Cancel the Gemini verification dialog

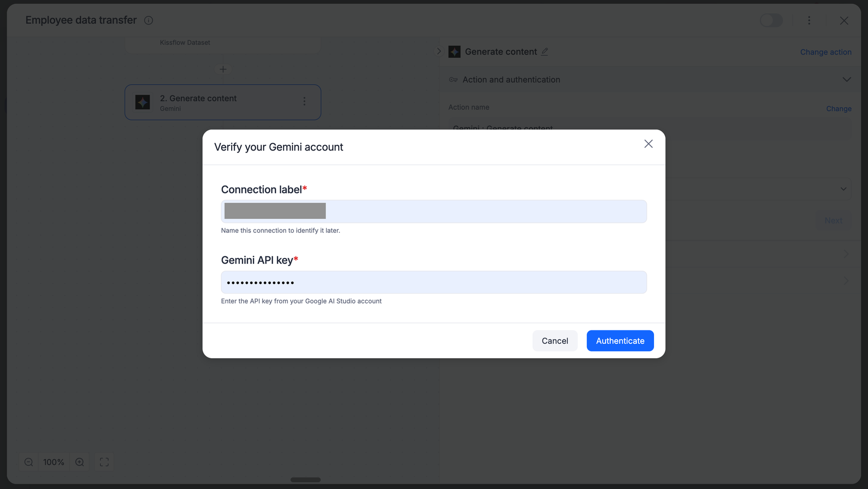(555, 341)
